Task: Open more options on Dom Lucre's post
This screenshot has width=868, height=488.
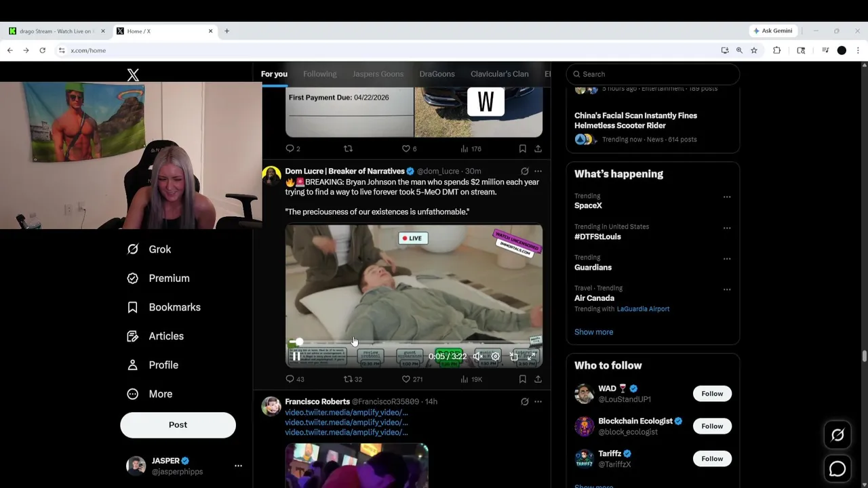Action: point(538,171)
